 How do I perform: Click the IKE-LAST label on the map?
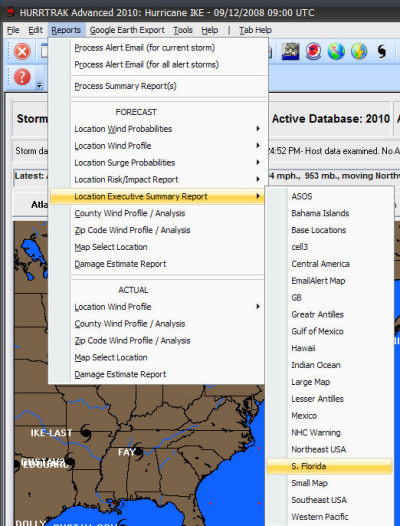point(51,433)
